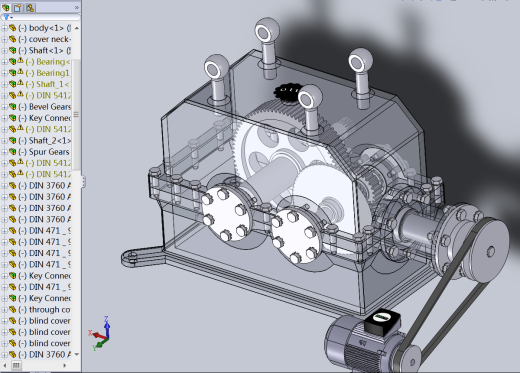Click the tree scrollbar up arrow
This screenshot has height=373, width=520.
pos(77,28)
